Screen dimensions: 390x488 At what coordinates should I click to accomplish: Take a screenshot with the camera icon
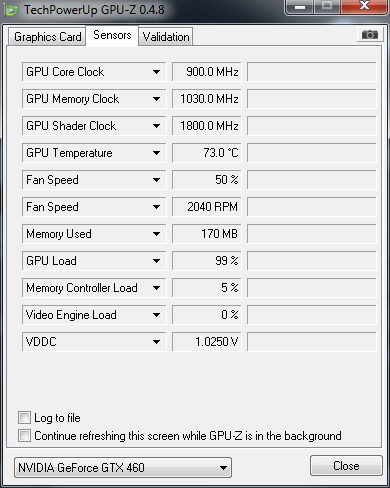click(x=369, y=34)
